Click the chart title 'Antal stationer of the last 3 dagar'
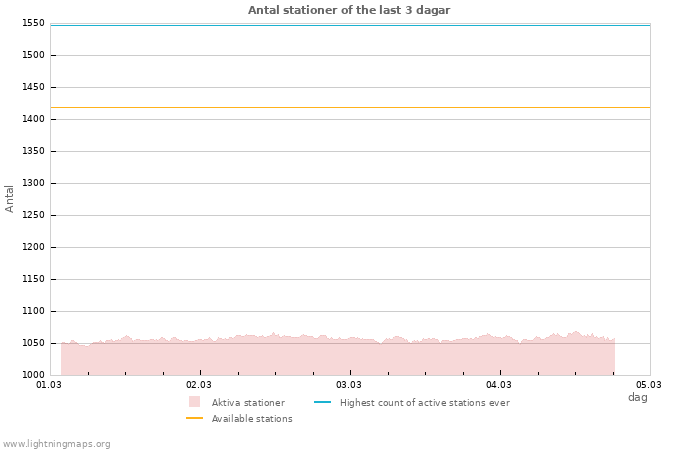 pos(349,10)
